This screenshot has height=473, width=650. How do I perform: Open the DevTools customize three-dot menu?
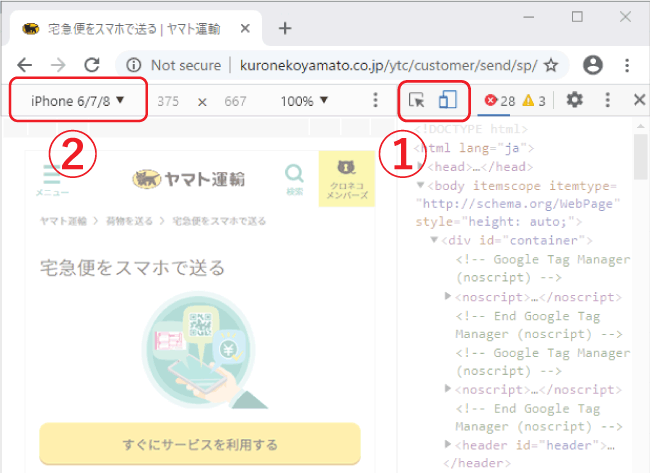click(607, 100)
